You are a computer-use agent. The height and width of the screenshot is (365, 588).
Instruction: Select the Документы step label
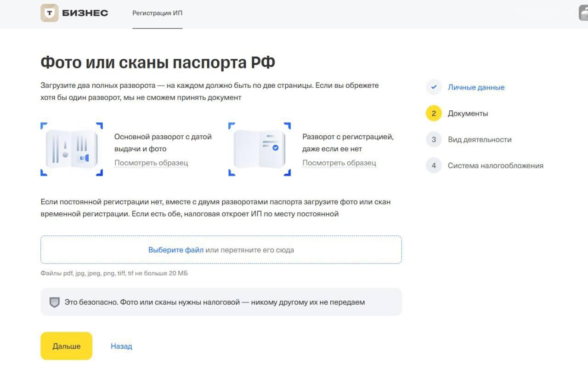pos(468,114)
